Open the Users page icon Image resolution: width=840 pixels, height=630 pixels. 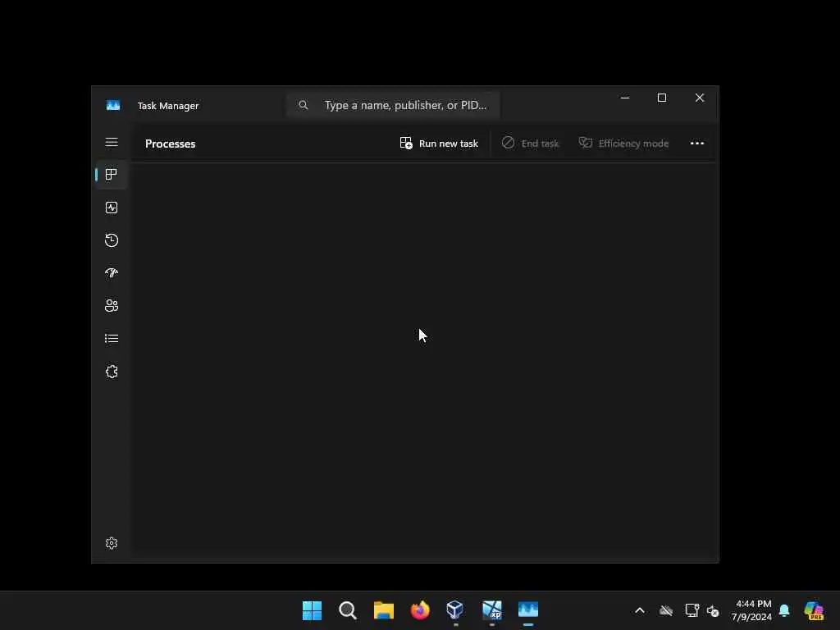click(112, 306)
